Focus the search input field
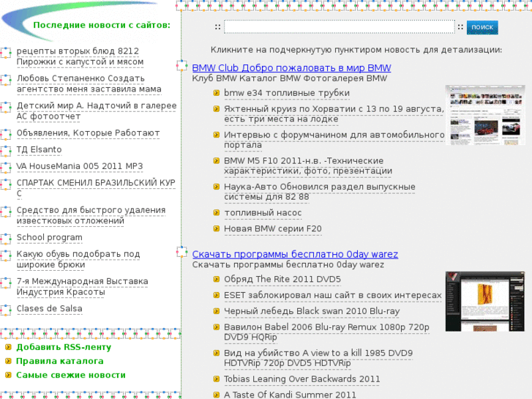Viewport: 532px width, 399px height. pos(340,27)
